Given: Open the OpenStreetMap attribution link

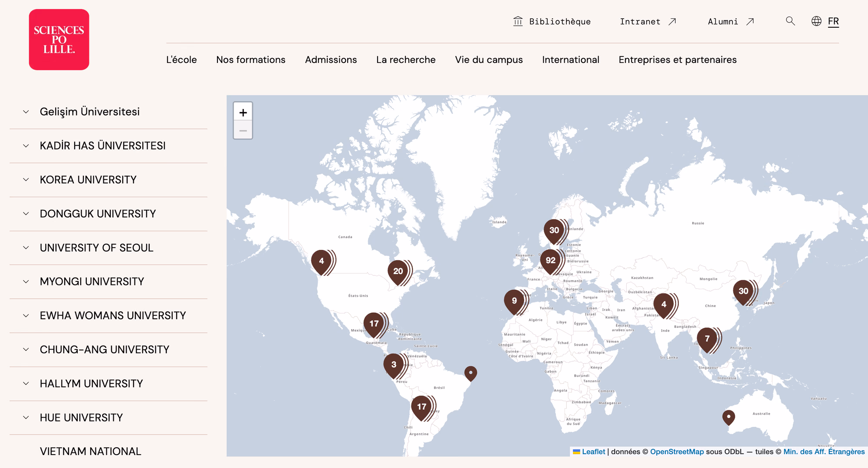Looking at the screenshot, I should click(x=677, y=452).
